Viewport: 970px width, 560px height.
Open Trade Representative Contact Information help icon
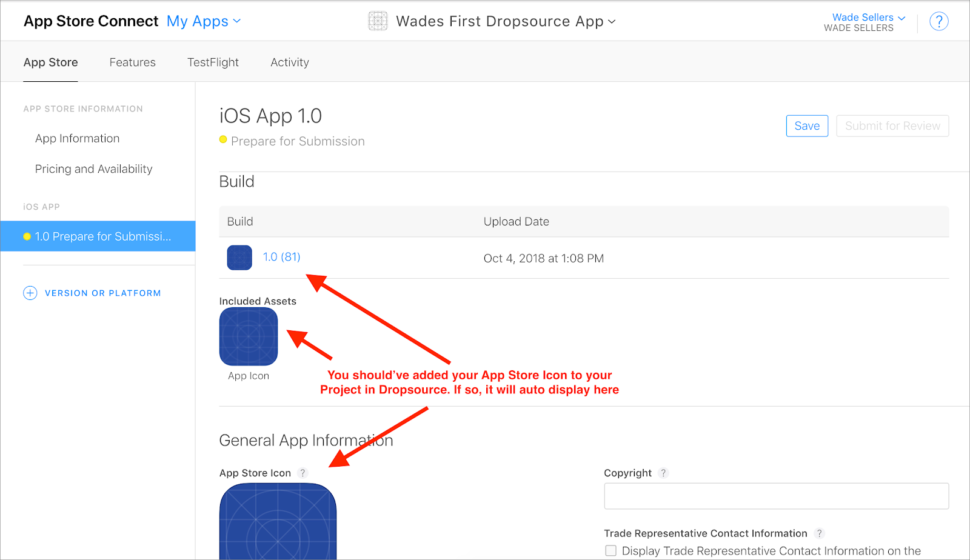tap(819, 533)
